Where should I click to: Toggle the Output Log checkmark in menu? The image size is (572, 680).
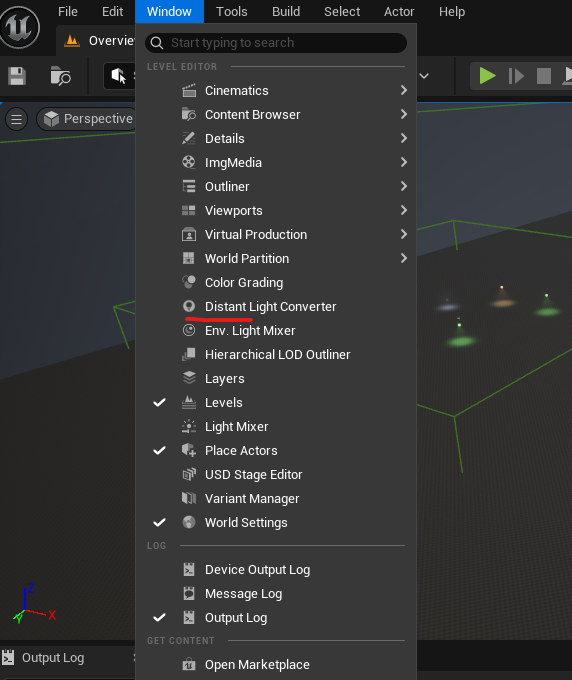pyautogui.click(x=160, y=617)
